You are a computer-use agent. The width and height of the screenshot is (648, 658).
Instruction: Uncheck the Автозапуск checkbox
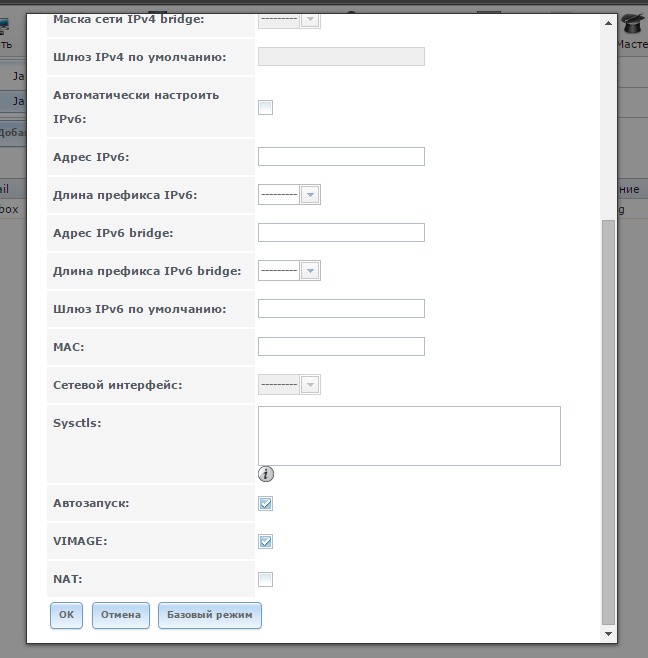[265, 504]
